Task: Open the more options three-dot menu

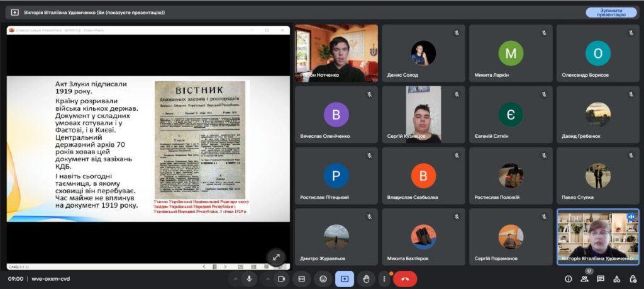Action: pos(384,278)
